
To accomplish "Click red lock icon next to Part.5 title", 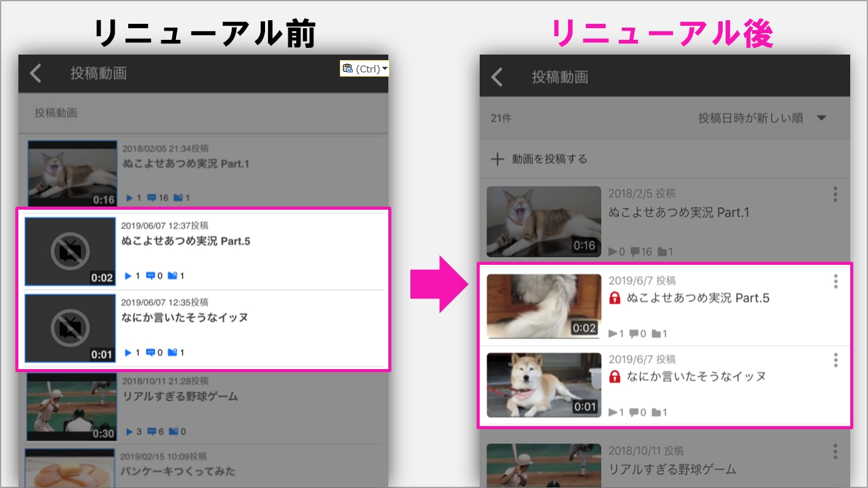I will coord(615,299).
